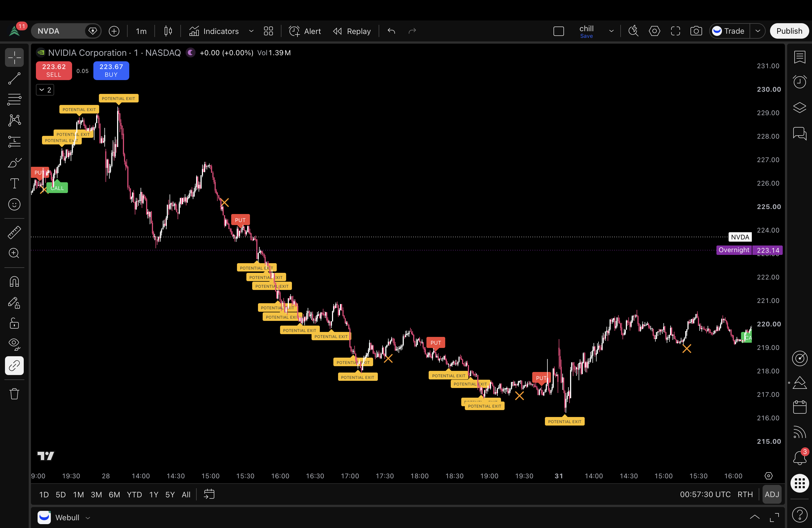This screenshot has width=812, height=528.
Task: Click the red 223.62 SELL button
Action: [54, 71]
